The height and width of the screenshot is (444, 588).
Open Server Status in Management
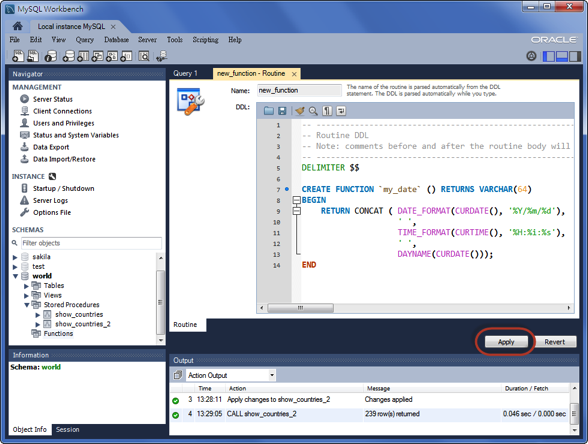pyautogui.click(x=52, y=99)
